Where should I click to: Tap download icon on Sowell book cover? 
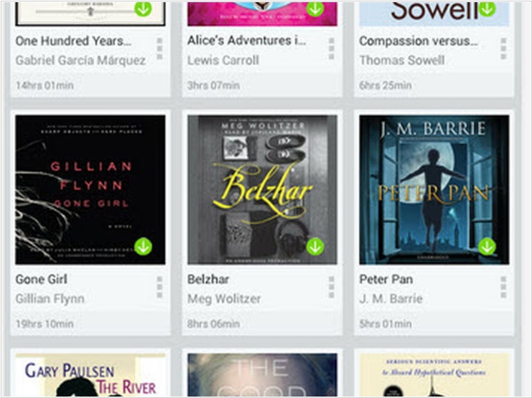[487, 9]
